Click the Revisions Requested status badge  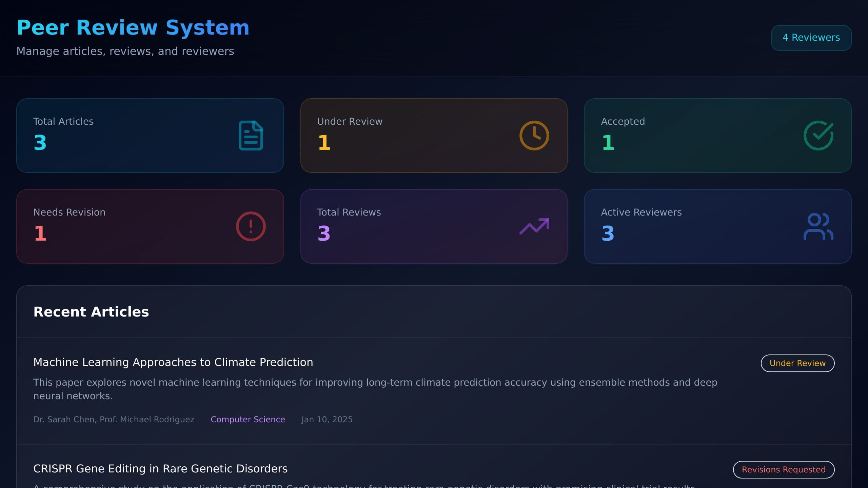[x=784, y=470]
